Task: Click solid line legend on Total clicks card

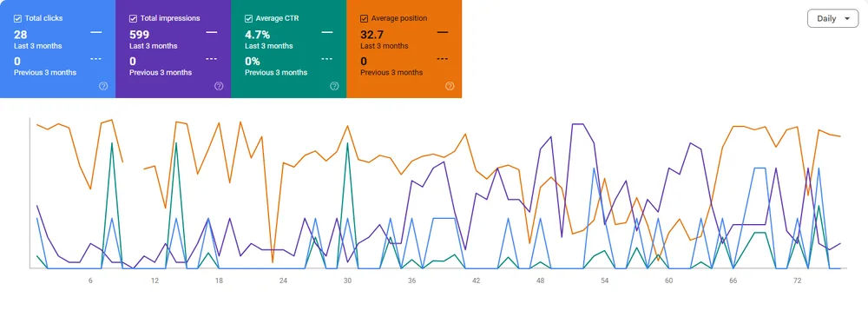Action: click(x=95, y=33)
